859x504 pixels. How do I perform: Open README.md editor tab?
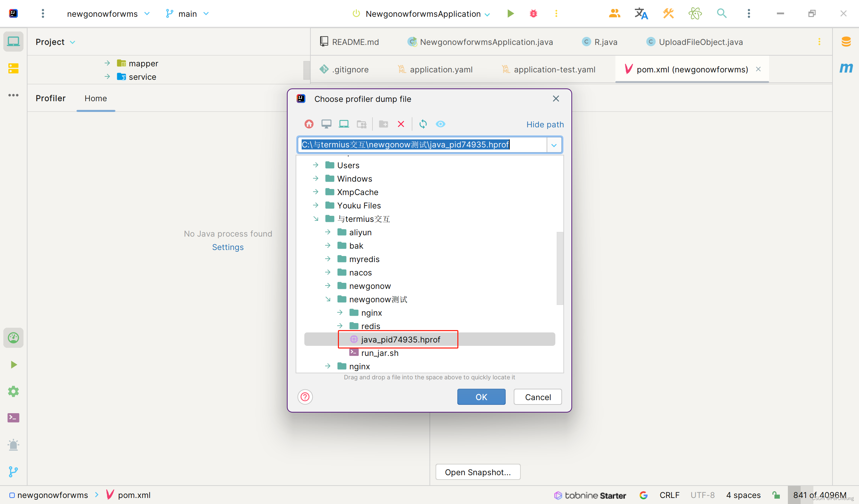click(355, 42)
